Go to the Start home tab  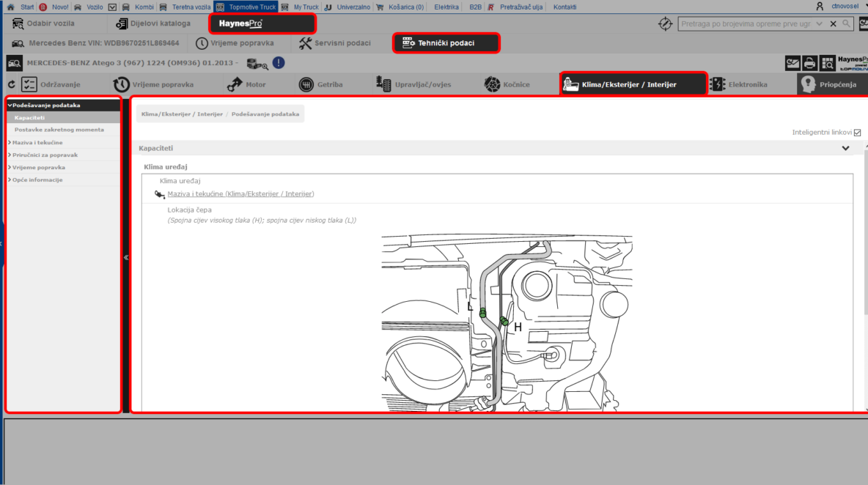[x=20, y=7]
